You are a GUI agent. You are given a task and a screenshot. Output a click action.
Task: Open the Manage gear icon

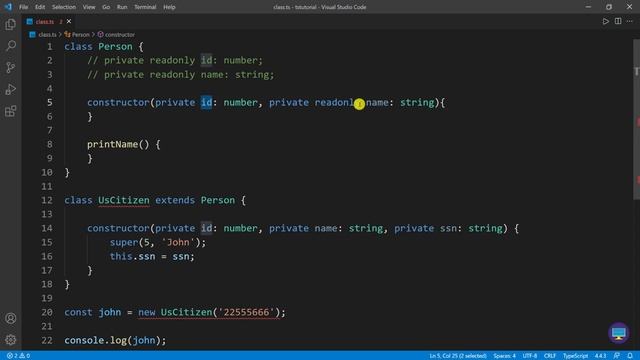(x=11, y=340)
